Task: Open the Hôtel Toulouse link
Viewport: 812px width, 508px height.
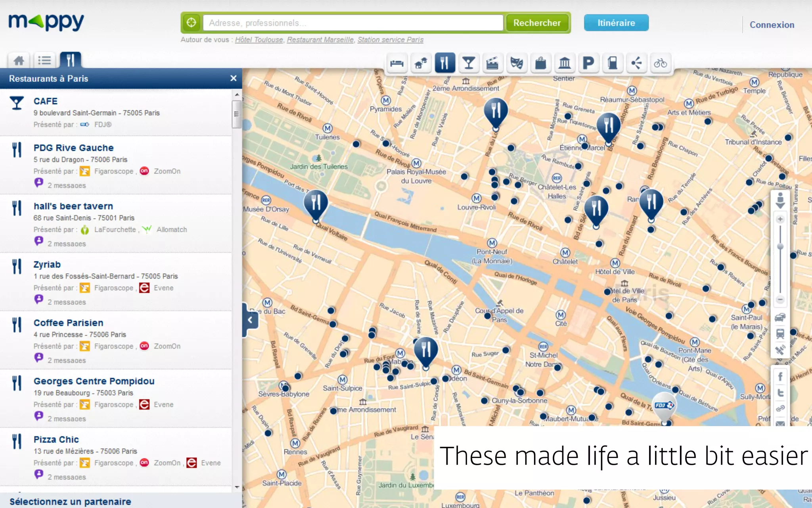Action: tap(259, 40)
